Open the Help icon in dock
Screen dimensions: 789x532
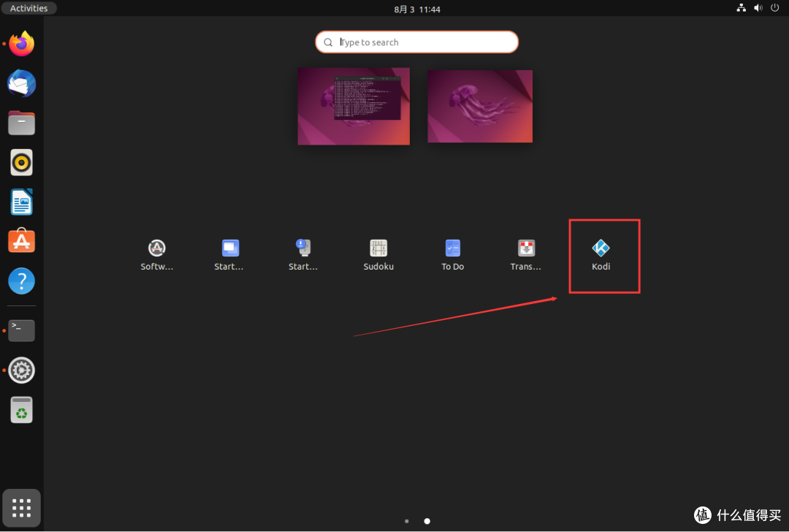tap(22, 281)
